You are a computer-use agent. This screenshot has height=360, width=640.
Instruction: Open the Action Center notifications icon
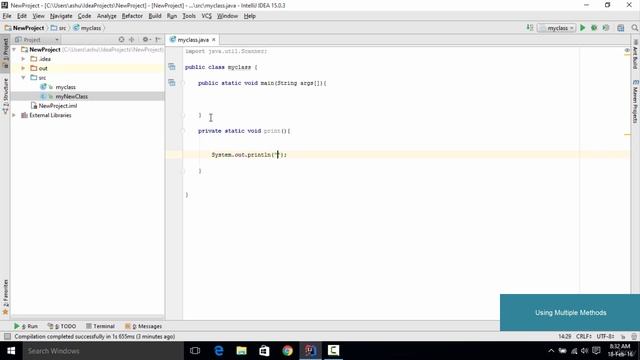pyautogui.click(x=596, y=351)
